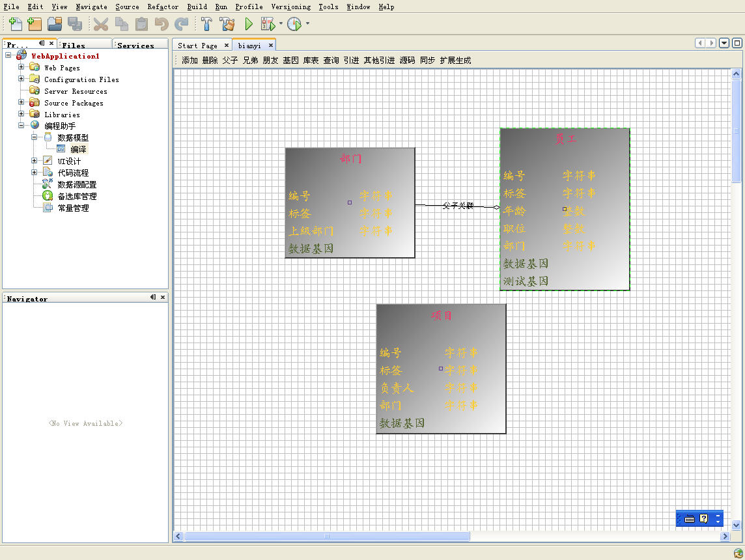This screenshot has width=745, height=560.
Task: Select 数据源配置 in the project tree
Action: 77,184
